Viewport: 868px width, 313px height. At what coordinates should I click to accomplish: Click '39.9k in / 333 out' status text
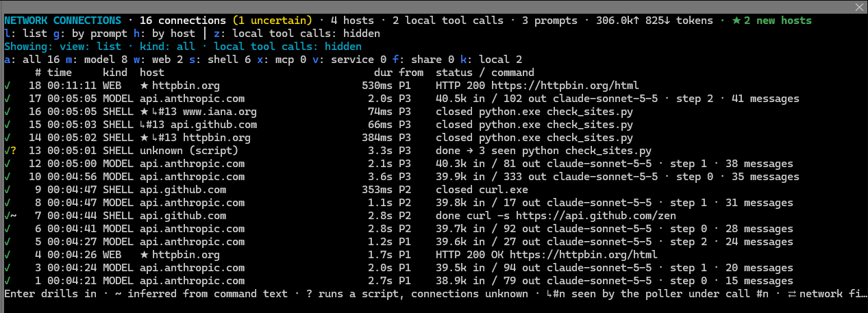pyautogui.click(x=488, y=177)
